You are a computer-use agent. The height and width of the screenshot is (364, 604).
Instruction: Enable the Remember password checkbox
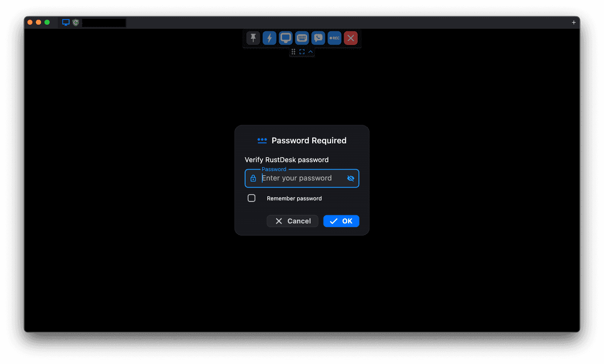[x=251, y=198]
